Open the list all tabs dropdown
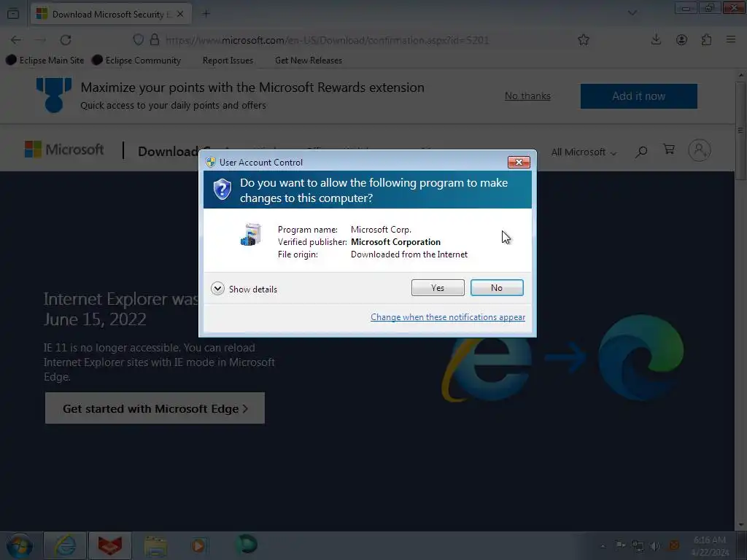The width and height of the screenshot is (747, 560). [632, 13]
